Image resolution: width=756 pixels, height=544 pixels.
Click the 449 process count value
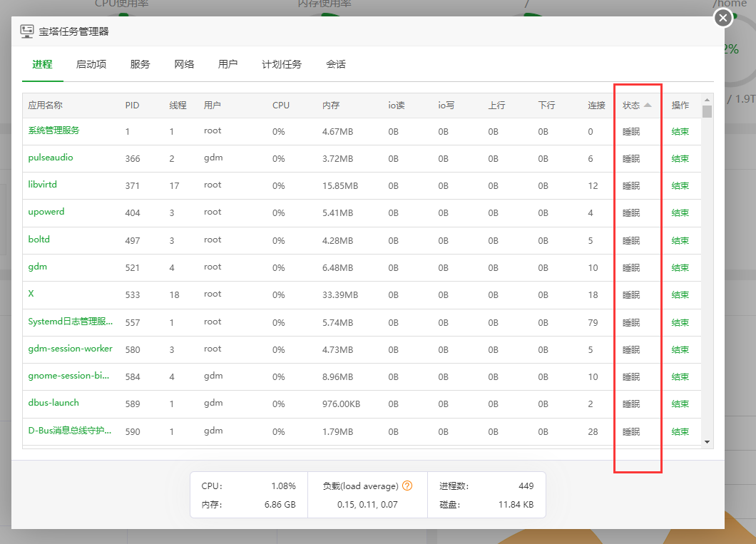pos(526,486)
